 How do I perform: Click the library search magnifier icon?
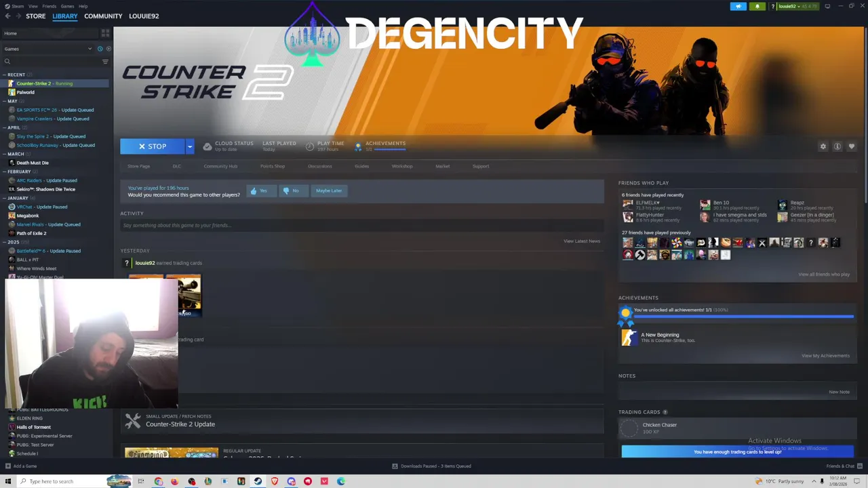pos(7,62)
